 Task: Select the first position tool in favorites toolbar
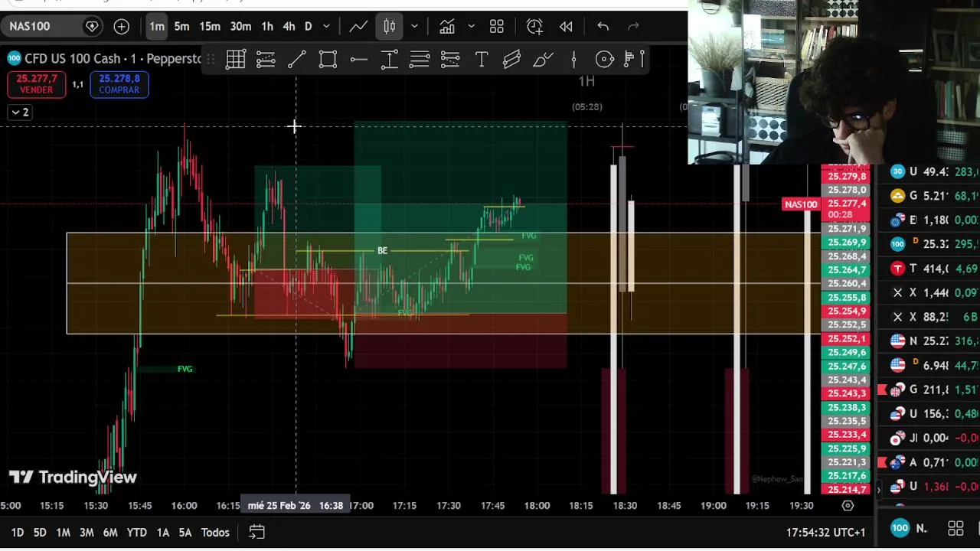tap(266, 59)
